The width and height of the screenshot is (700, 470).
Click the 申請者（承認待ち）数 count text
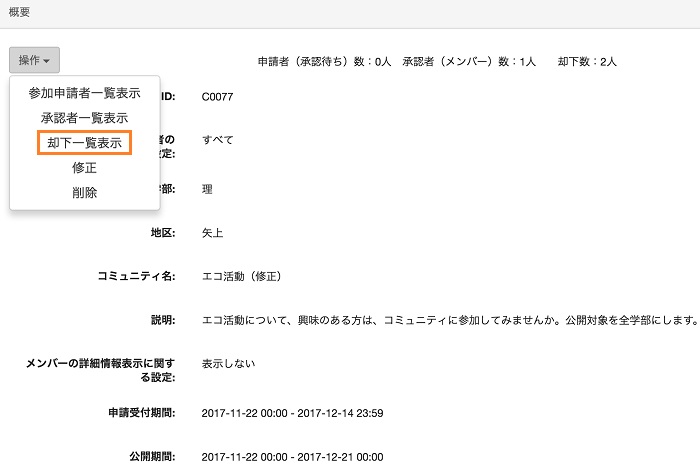coord(324,61)
